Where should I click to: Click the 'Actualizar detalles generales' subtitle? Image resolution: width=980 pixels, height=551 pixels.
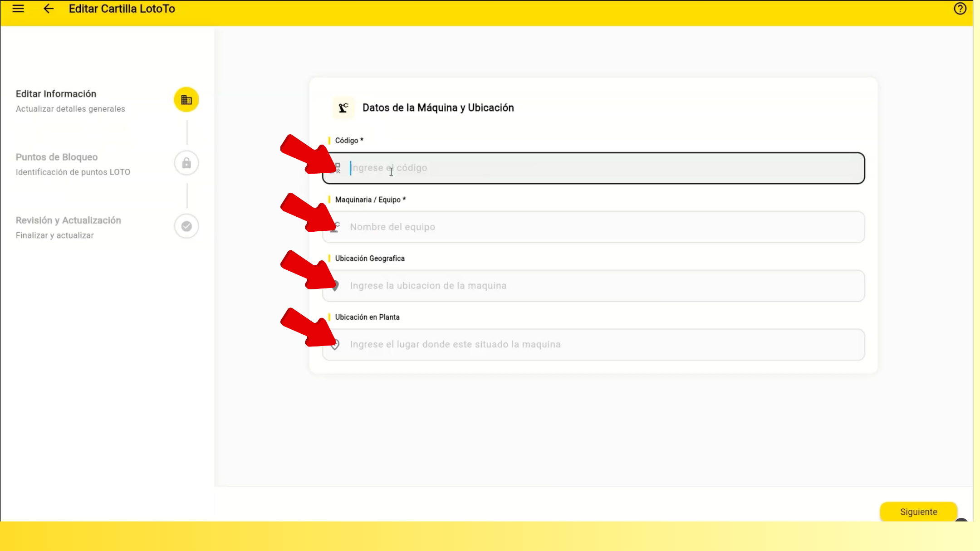(x=70, y=109)
